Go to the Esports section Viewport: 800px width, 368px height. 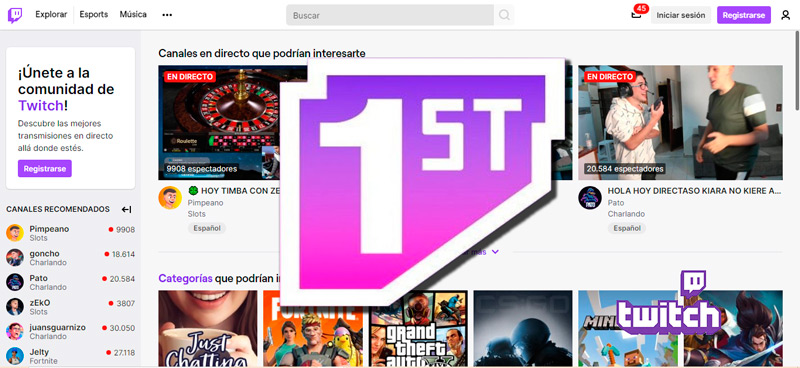point(93,15)
